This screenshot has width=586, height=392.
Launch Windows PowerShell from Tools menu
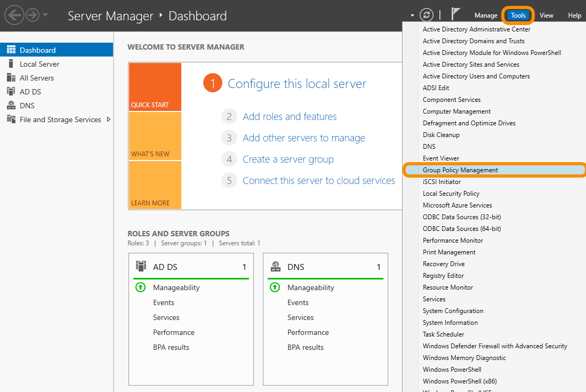(x=452, y=369)
